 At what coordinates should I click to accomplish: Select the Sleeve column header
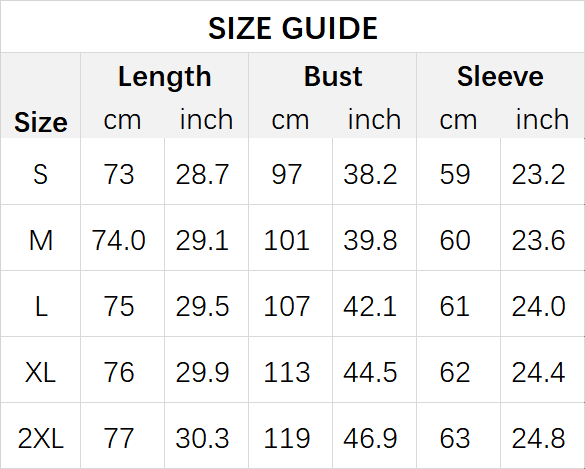(500, 77)
